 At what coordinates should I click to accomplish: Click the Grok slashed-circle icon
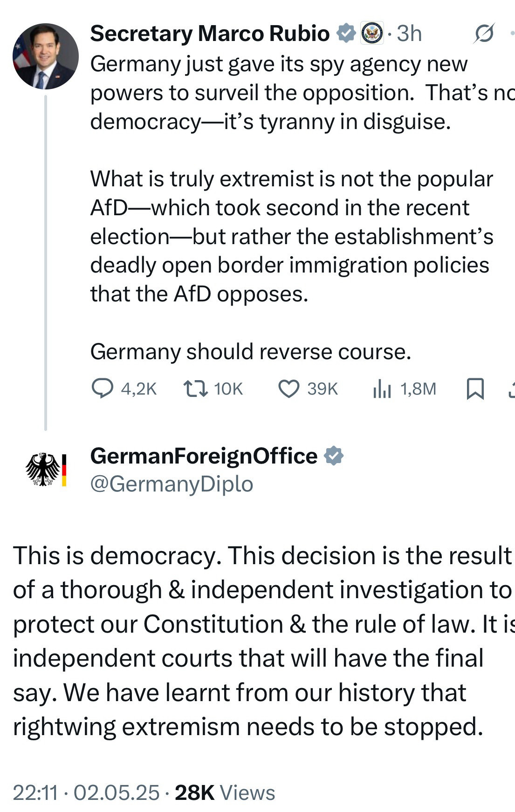(484, 34)
